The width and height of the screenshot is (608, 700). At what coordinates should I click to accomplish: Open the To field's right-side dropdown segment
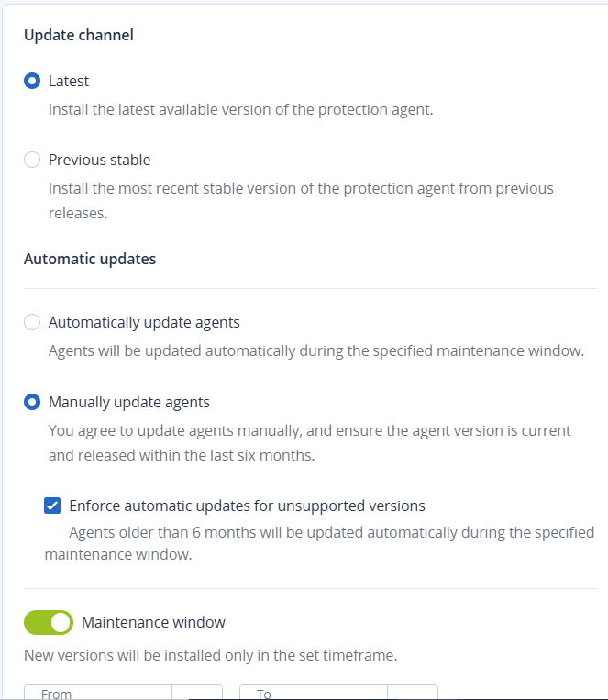413,693
